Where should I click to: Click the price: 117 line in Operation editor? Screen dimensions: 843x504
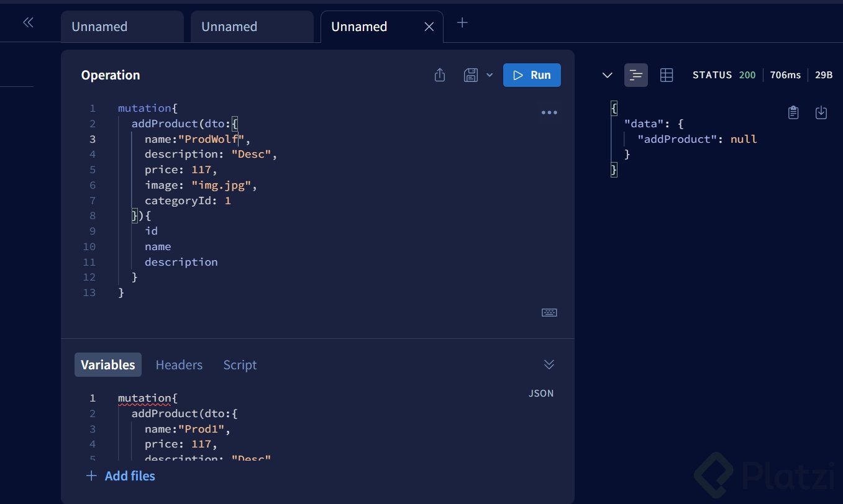coord(181,169)
